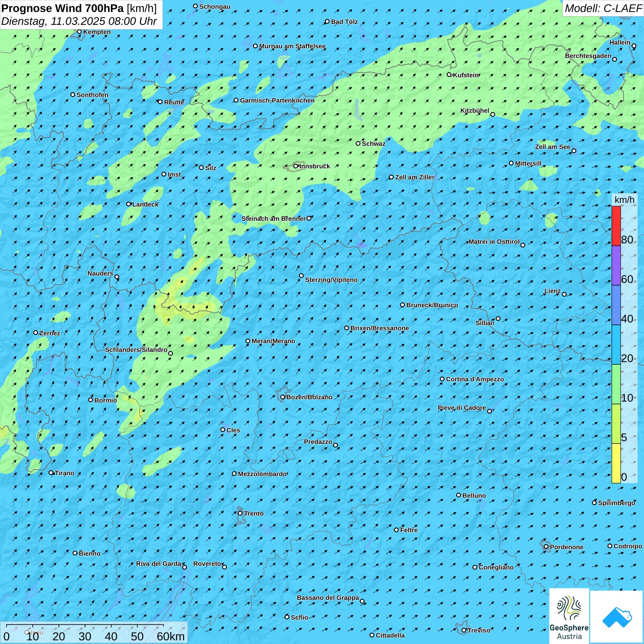644x644 pixels.
Task: Click the red 80 km/h legend color
Action: coord(616,226)
